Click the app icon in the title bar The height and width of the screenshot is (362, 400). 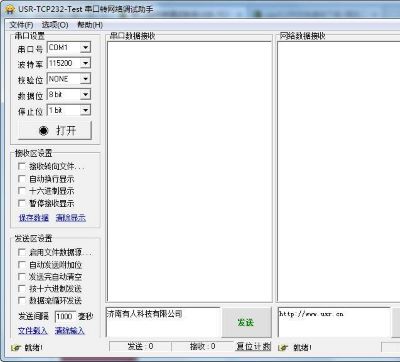coord(10,9)
